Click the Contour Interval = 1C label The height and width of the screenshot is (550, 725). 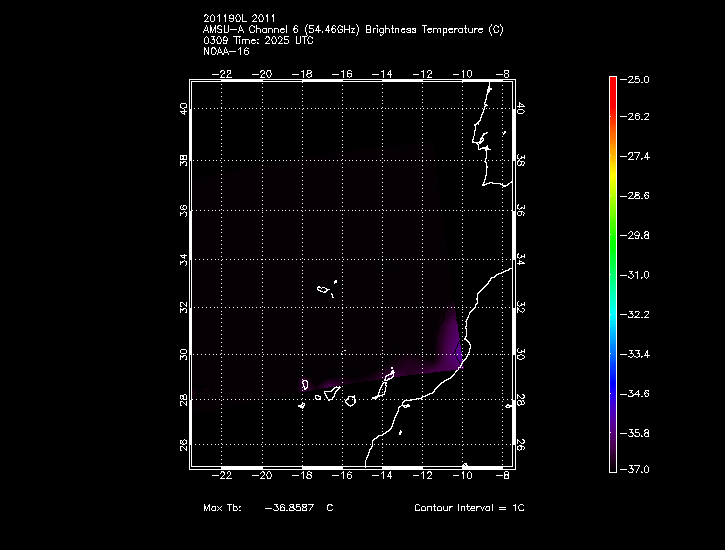click(x=469, y=509)
